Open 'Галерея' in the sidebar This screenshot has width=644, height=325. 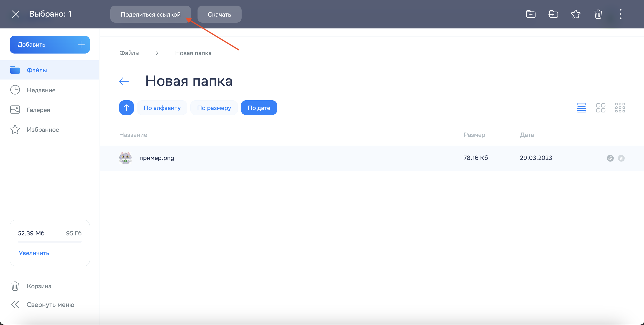point(50,110)
